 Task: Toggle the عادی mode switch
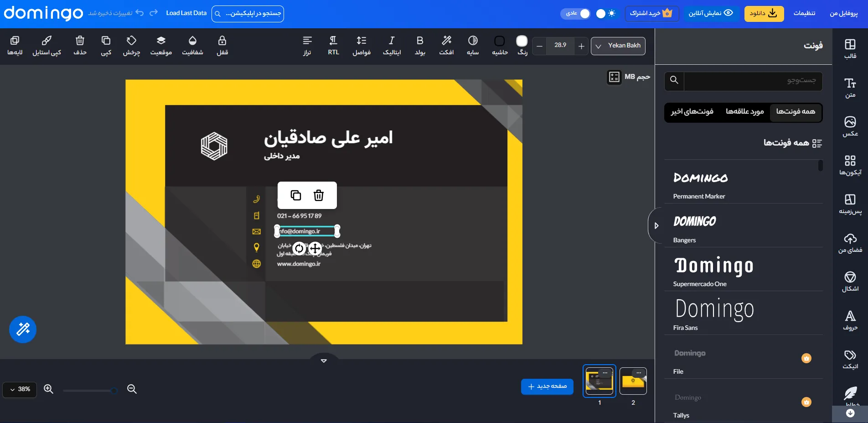tap(575, 14)
